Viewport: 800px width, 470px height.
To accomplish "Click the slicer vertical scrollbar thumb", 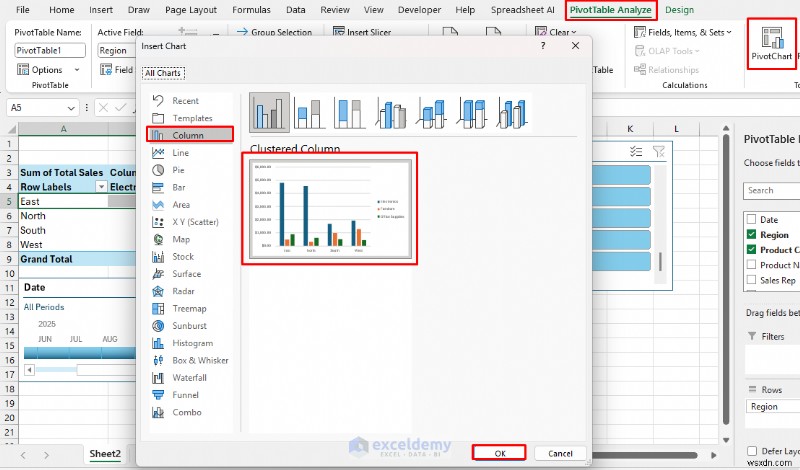I will tap(660, 262).
